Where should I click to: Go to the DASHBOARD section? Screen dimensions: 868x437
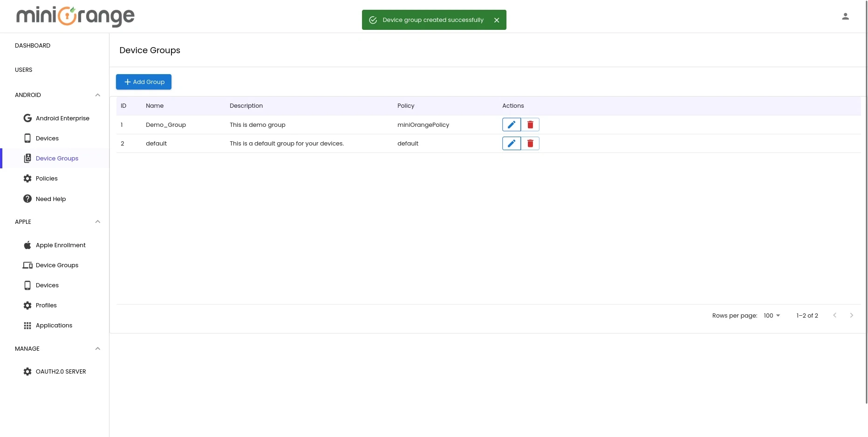(x=33, y=45)
